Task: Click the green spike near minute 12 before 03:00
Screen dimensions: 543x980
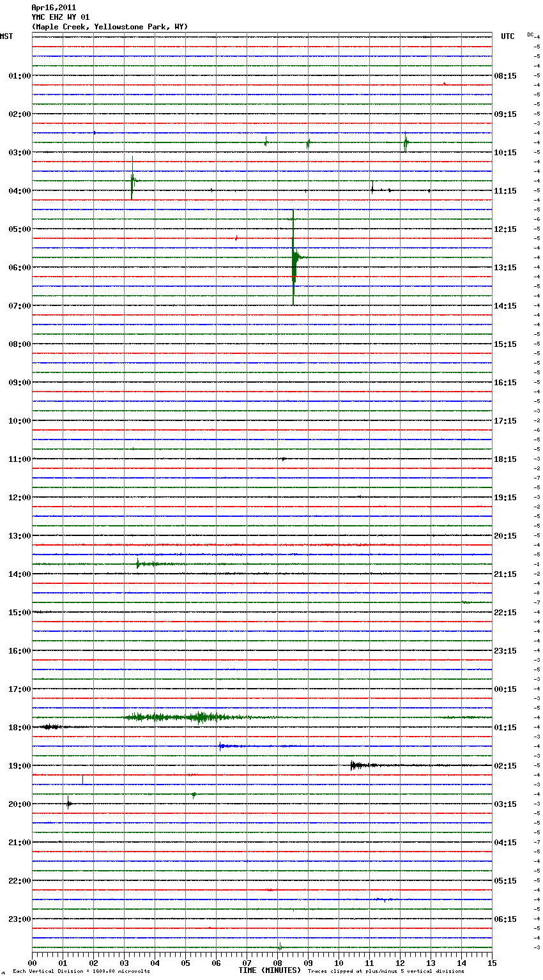Action: tap(406, 142)
